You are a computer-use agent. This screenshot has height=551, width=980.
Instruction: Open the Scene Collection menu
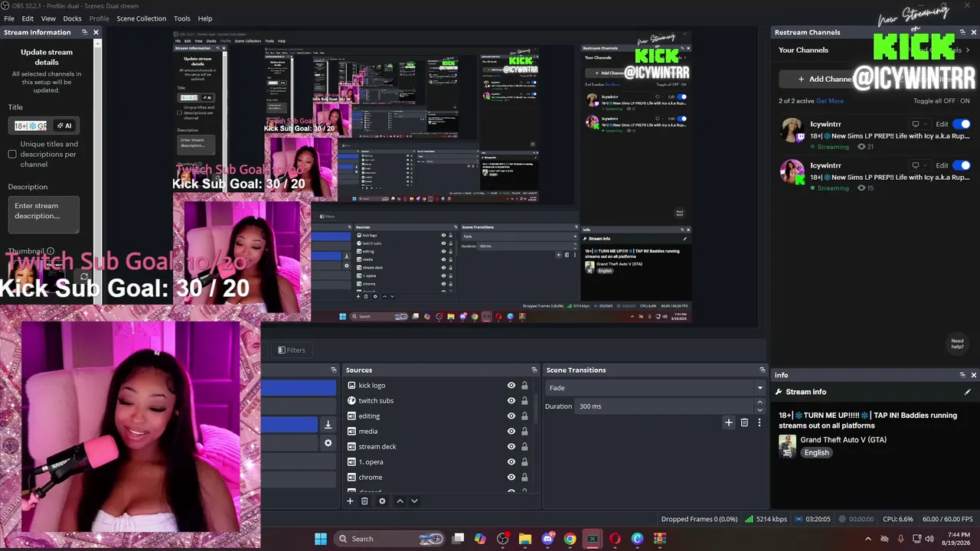coord(141,18)
